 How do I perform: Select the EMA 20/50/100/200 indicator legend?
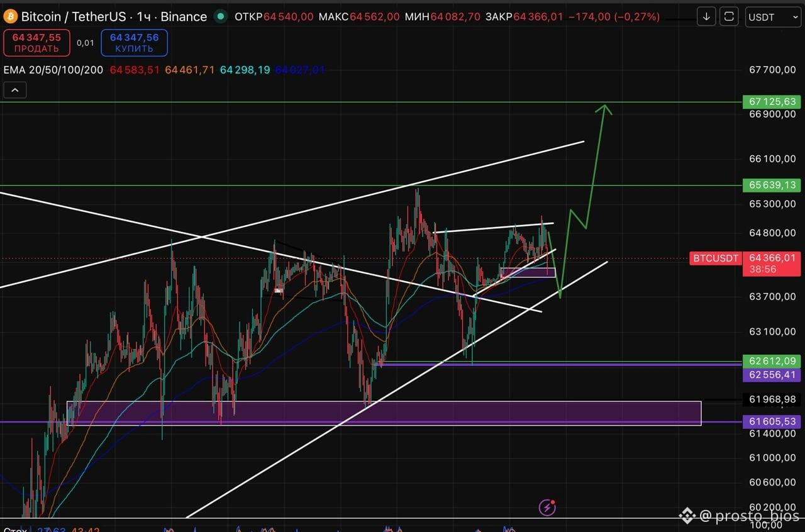point(53,70)
